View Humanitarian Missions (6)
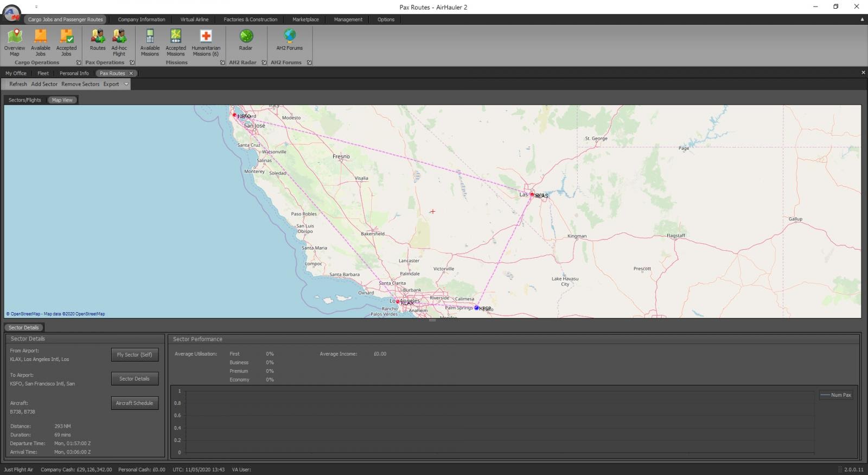 coord(206,42)
